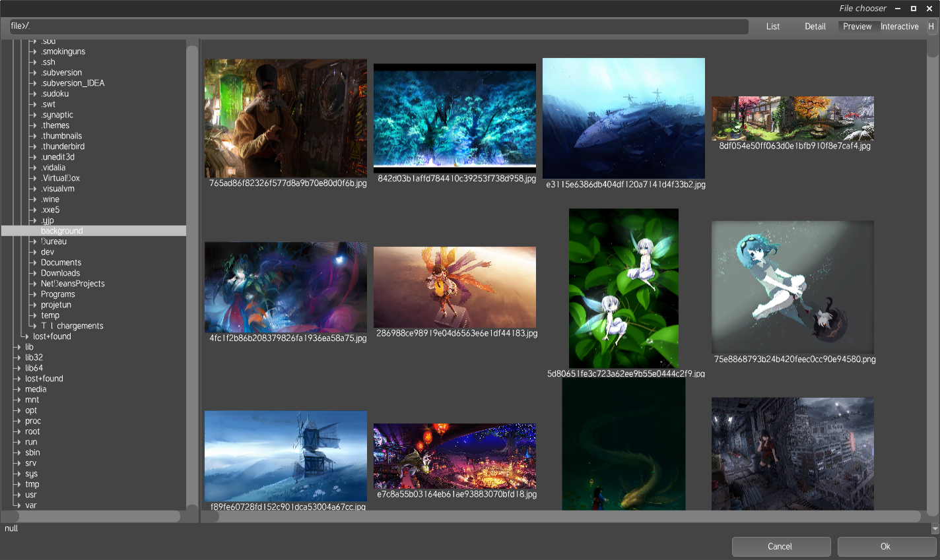Viewport: 940px width, 560px height.
Task: Switch to the Detail view tab
Action: [815, 26]
